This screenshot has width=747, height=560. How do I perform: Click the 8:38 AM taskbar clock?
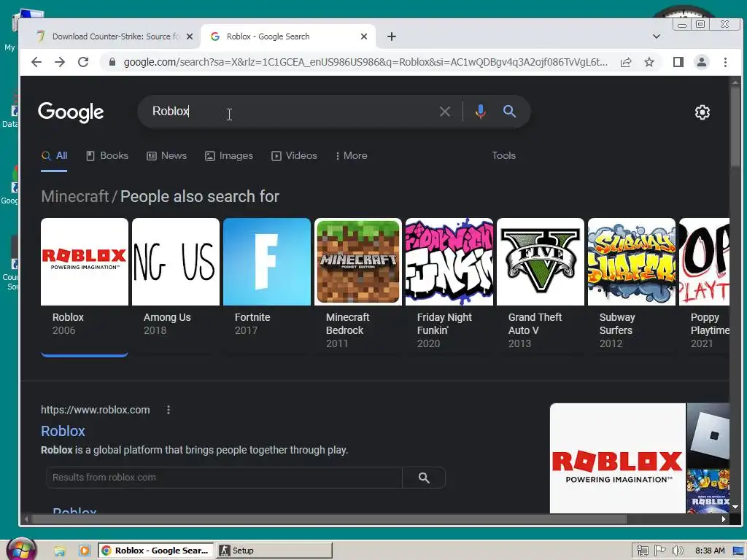[710, 551]
